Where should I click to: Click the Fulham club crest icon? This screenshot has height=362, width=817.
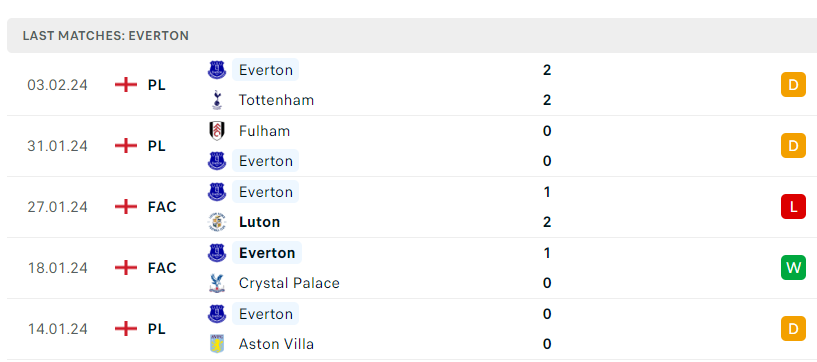tap(217, 131)
